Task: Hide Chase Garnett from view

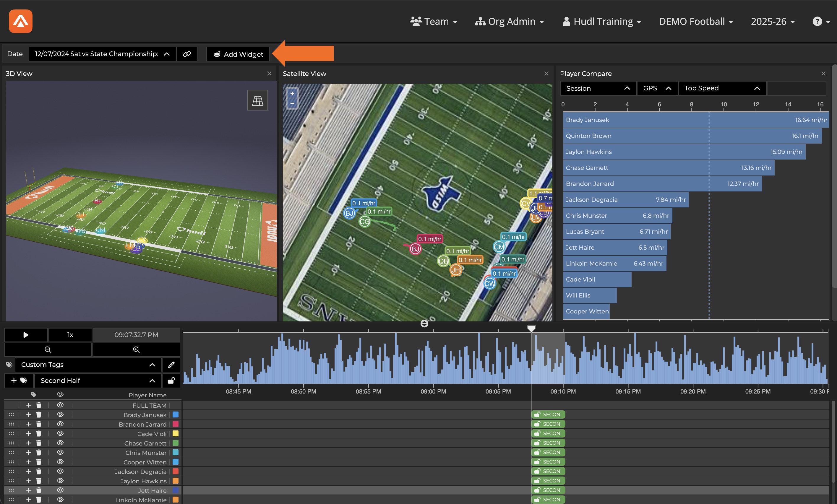Action: tap(61, 443)
